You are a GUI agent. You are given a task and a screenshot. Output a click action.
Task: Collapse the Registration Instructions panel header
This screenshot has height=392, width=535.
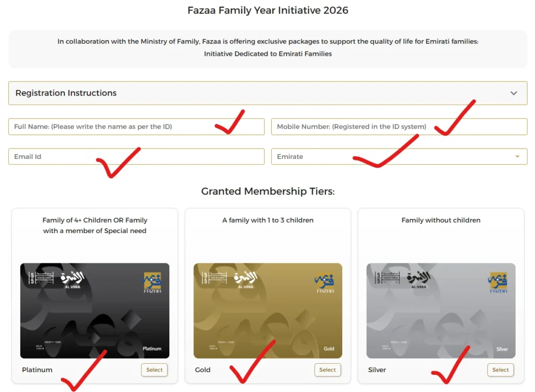pos(267,93)
